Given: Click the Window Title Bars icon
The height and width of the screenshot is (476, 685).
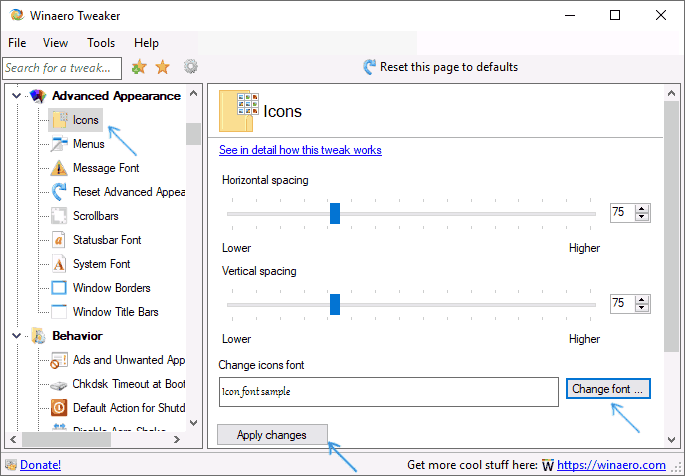Looking at the screenshot, I should pos(59,312).
